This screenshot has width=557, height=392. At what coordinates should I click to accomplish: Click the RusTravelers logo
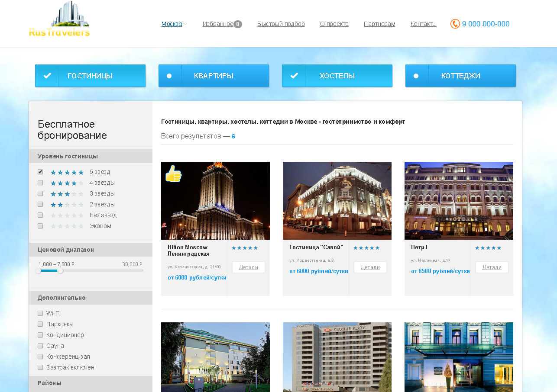coord(59,20)
